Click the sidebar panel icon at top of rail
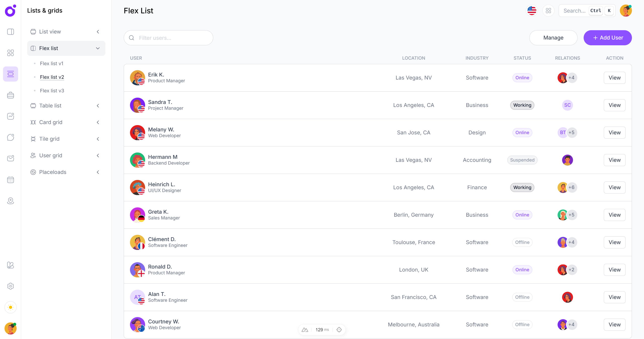The height and width of the screenshot is (339, 644). [x=11, y=32]
